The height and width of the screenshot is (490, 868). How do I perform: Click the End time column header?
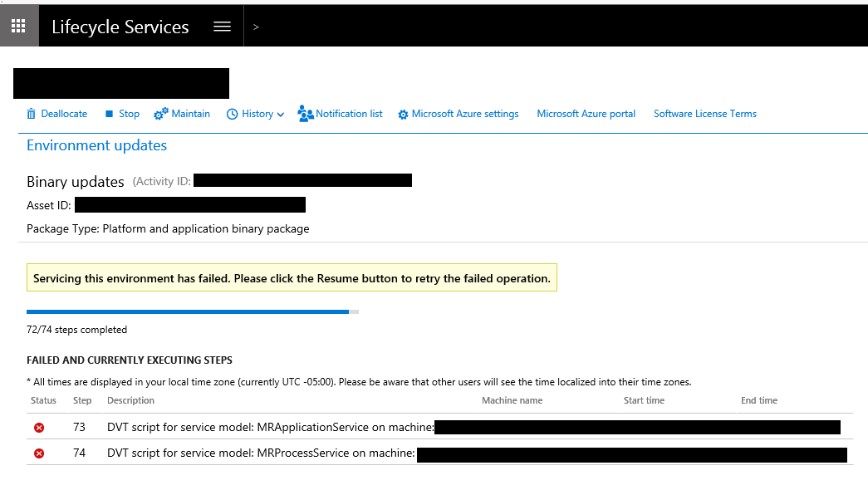click(759, 400)
